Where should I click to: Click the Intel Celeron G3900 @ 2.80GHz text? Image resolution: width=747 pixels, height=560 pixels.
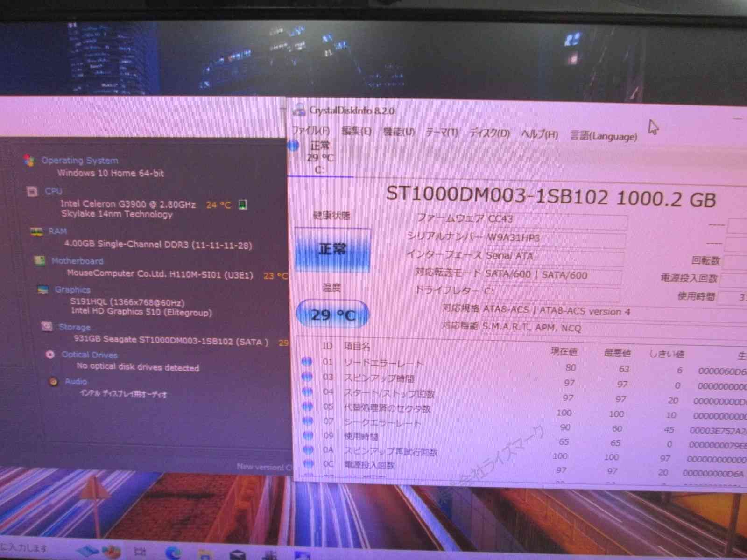pos(128,204)
